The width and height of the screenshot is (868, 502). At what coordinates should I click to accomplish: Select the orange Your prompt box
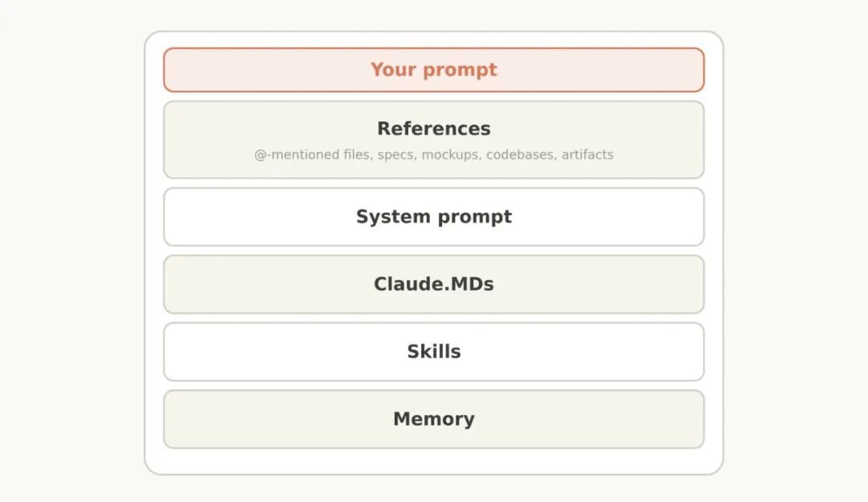(x=433, y=70)
